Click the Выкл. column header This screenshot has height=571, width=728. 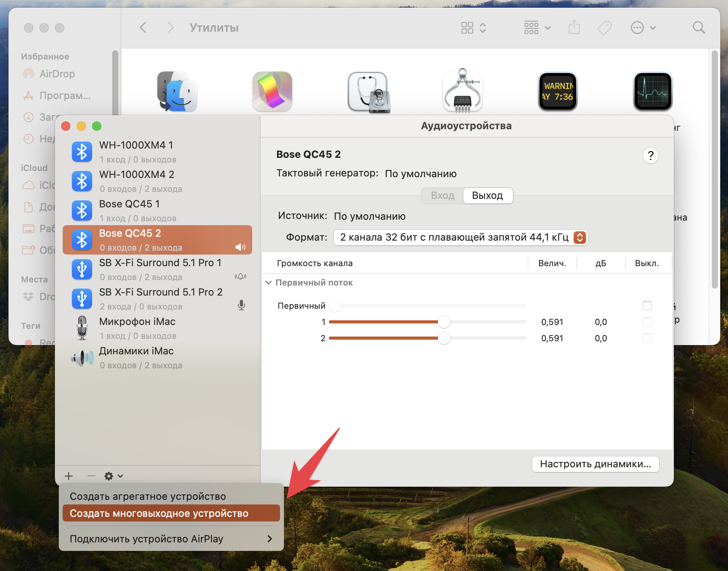click(x=647, y=263)
